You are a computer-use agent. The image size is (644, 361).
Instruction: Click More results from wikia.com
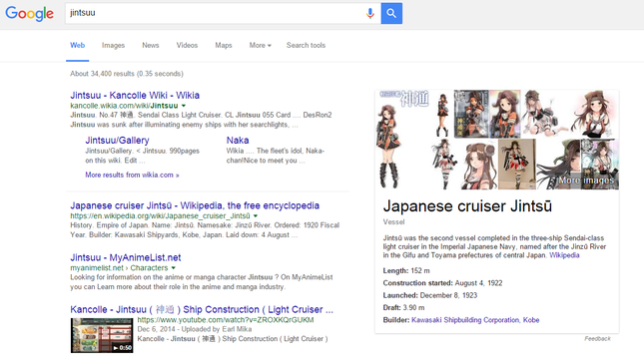click(x=132, y=175)
